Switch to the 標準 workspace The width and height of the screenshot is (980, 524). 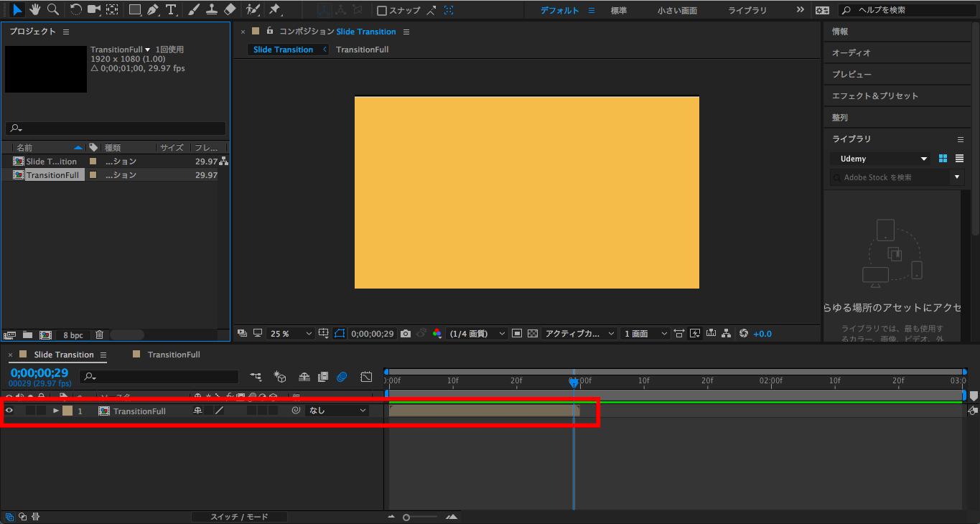(618, 10)
